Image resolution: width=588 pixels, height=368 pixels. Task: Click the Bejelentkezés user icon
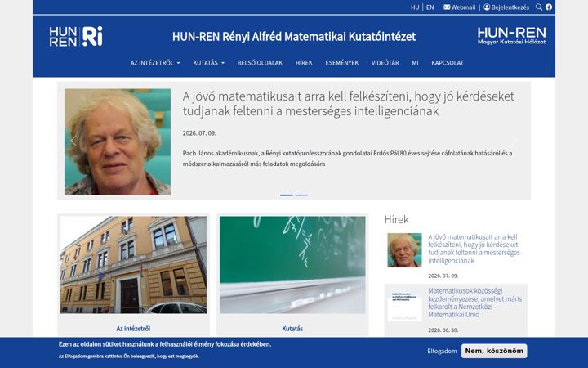point(487,7)
